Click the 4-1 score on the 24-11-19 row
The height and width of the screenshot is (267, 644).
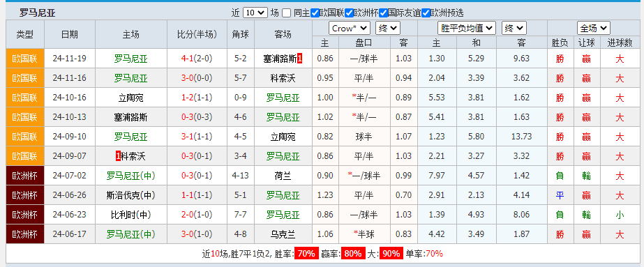point(187,59)
